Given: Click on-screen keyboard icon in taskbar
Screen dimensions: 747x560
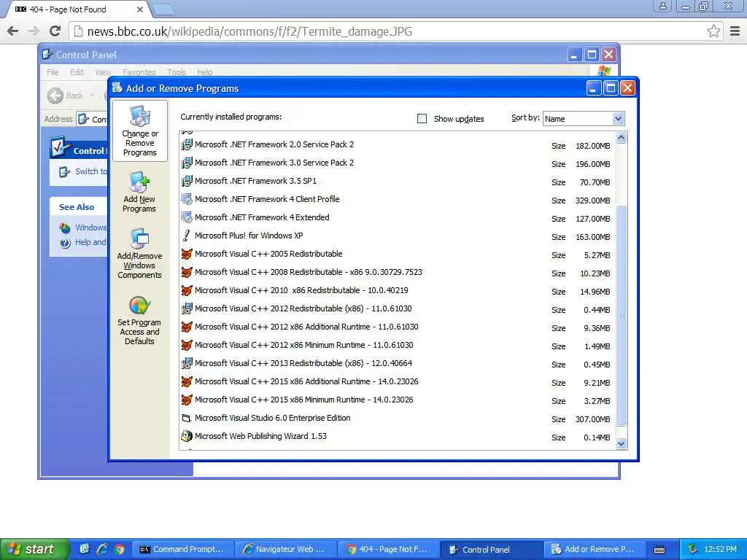Looking at the screenshot, I should click(659, 550).
